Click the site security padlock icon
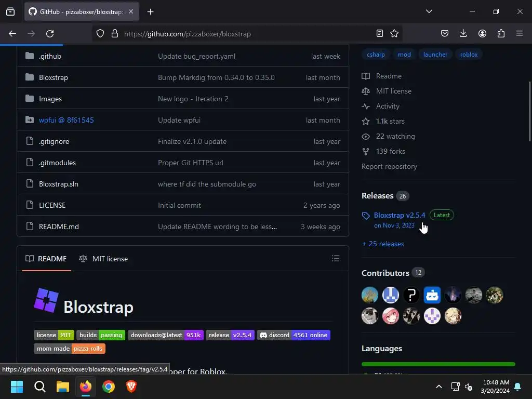This screenshot has height=399, width=532. coord(115,34)
